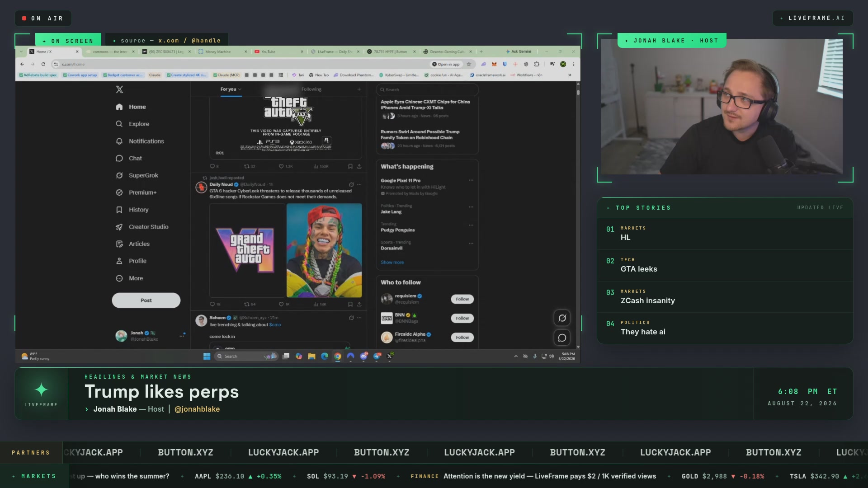Follow the requisiem account
This screenshot has height=488, width=868.
point(462,299)
